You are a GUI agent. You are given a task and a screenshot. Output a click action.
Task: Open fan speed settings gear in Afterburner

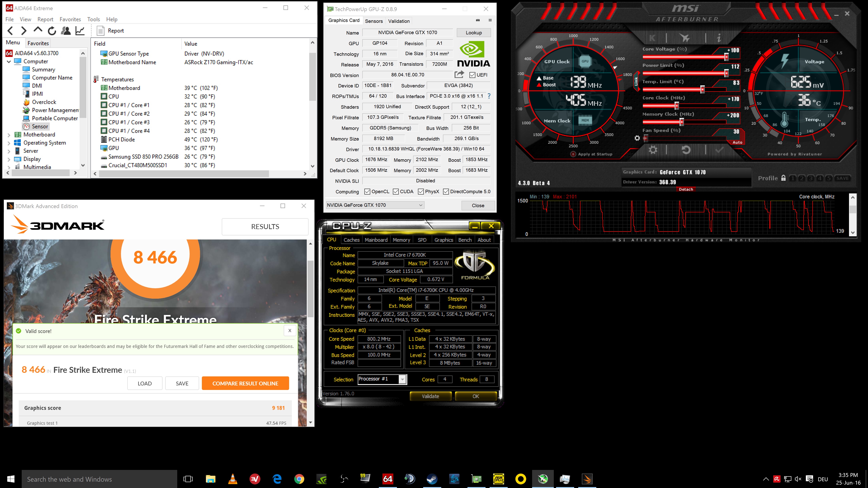pyautogui.click(x=637, y=138)
